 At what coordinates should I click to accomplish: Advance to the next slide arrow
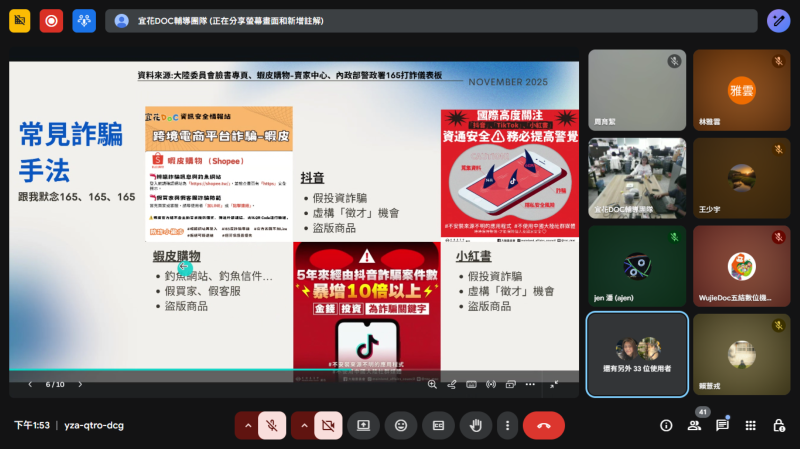pos(80,384)
